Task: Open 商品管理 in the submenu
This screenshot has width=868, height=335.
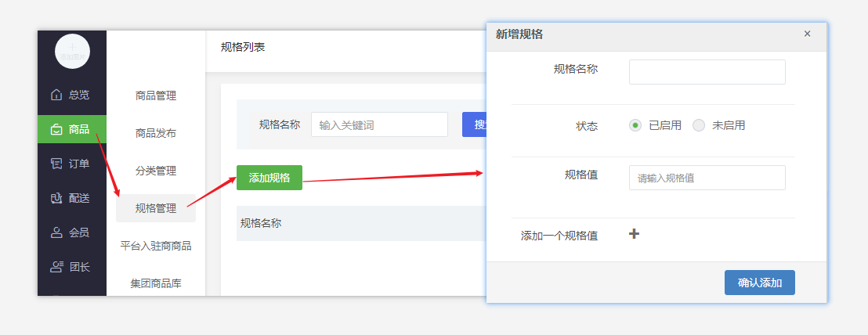Action: tap(156, 95)
